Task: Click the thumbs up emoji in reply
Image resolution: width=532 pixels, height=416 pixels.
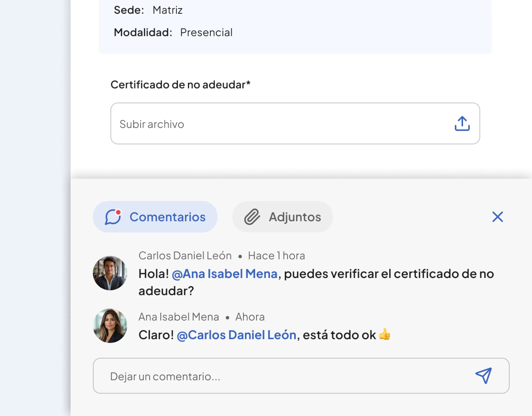Action: (385, 334)
